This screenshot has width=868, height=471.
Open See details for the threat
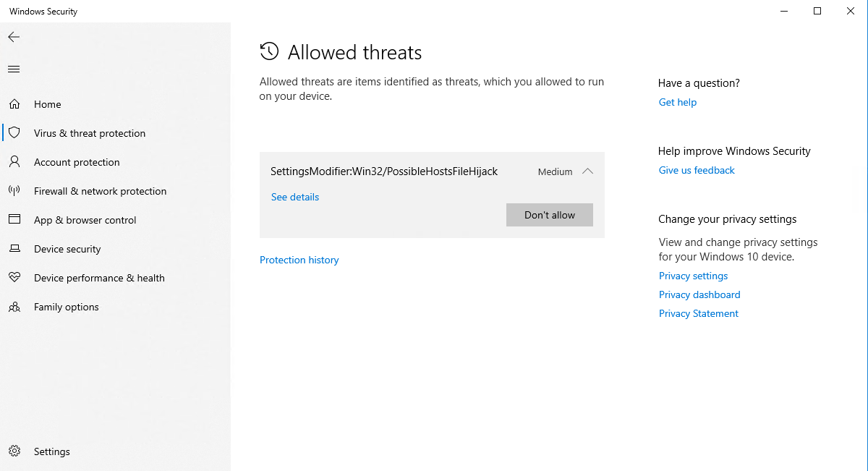294,197
